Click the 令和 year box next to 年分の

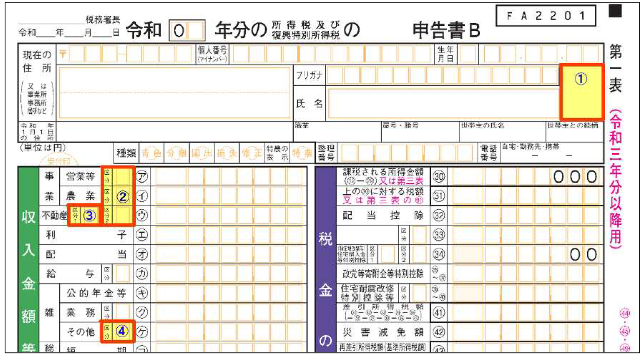[187, 31]
